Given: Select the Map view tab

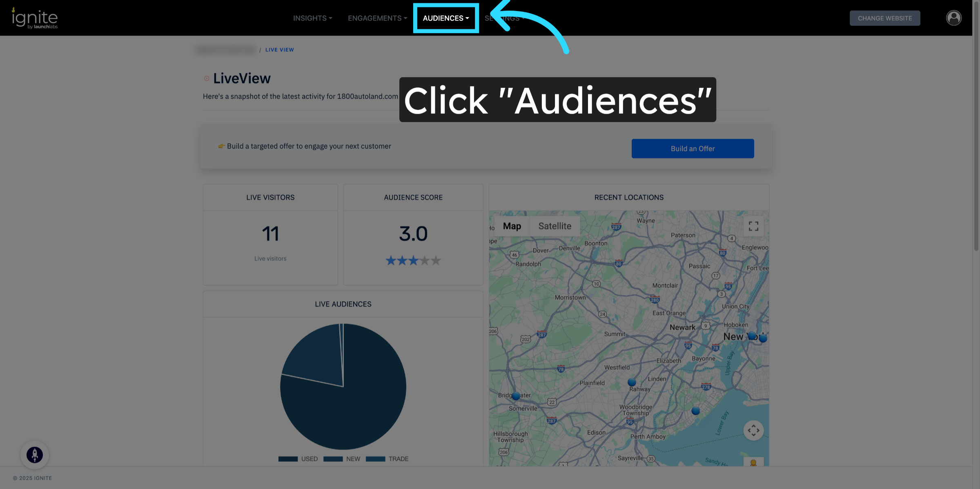Looking at the screenshot, I should 512,226.
